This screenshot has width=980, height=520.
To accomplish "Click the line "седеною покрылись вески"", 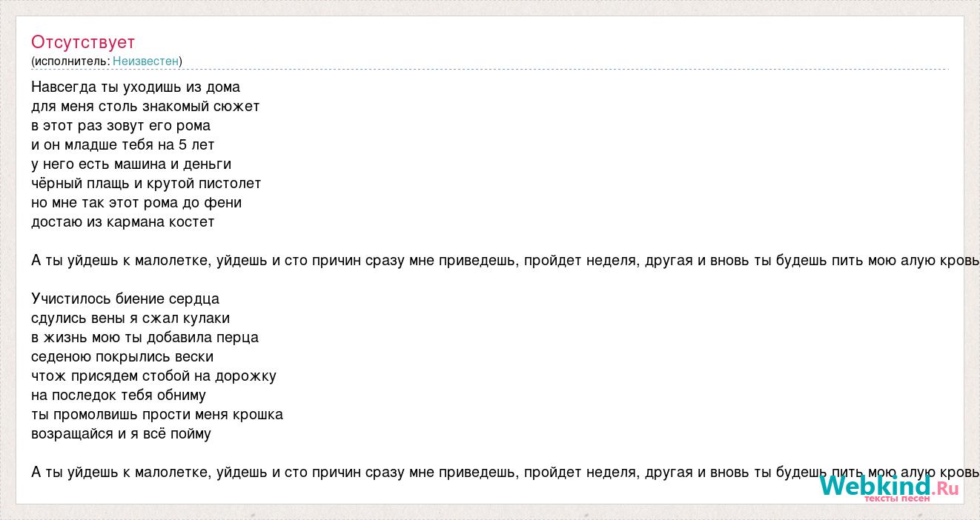I will 122,356.
